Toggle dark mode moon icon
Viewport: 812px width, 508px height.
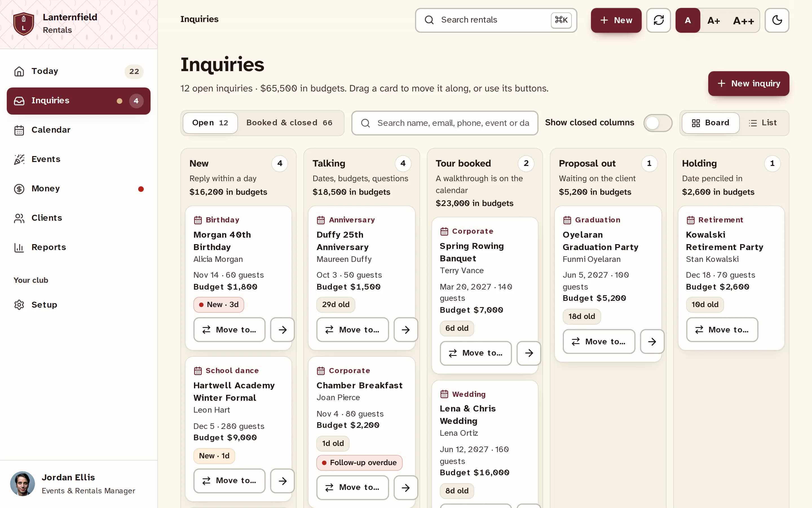point(777,20)
